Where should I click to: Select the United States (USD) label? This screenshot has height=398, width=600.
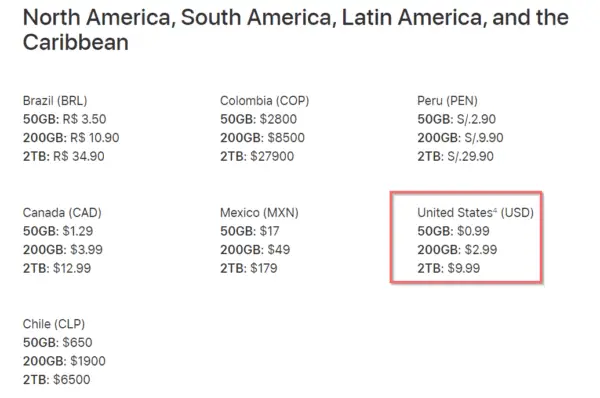pyautogui.click(x=475, y=212)
